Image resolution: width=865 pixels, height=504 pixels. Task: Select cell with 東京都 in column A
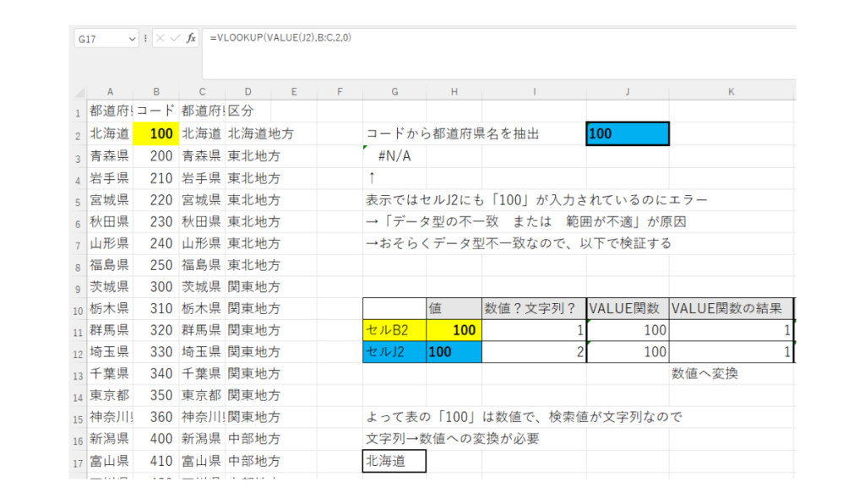tap(109, 396)
